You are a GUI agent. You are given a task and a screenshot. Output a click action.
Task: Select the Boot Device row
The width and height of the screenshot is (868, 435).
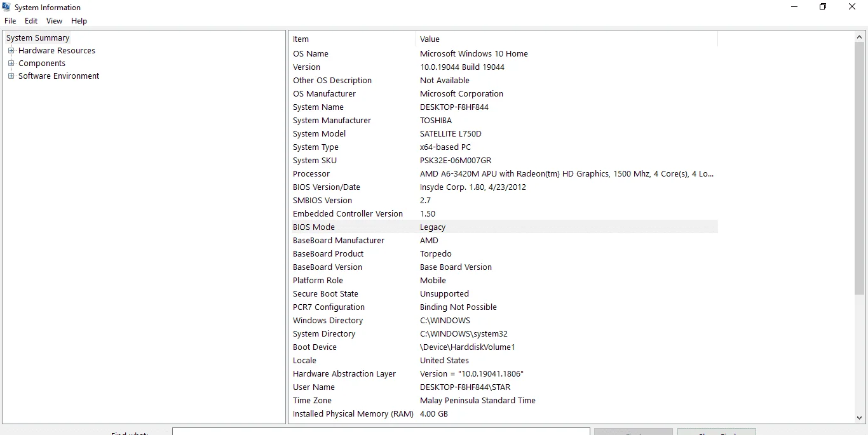[503, 347]
